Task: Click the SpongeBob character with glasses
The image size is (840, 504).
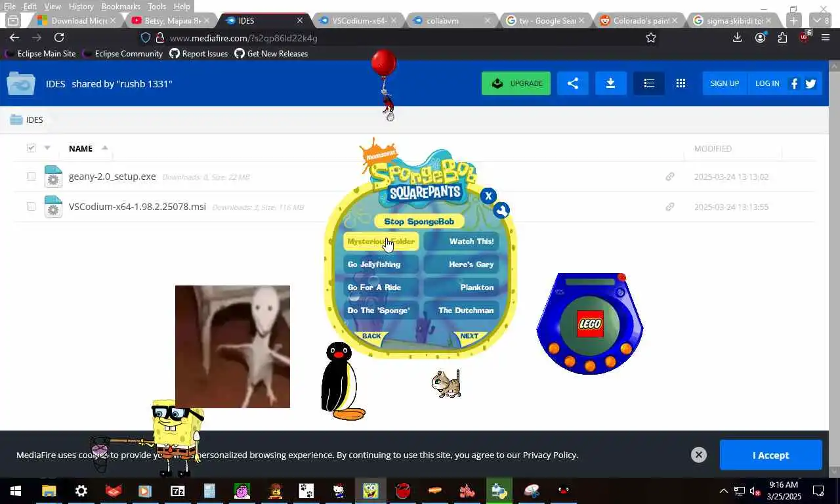Action: tap(176, 436)
